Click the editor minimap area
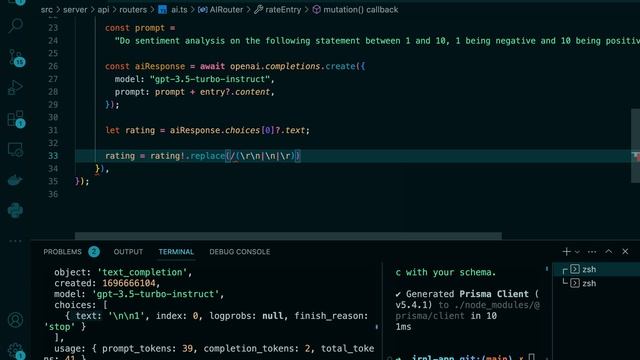Image resolution: width=640 pixels, height=360 pixels. (636, 145)
